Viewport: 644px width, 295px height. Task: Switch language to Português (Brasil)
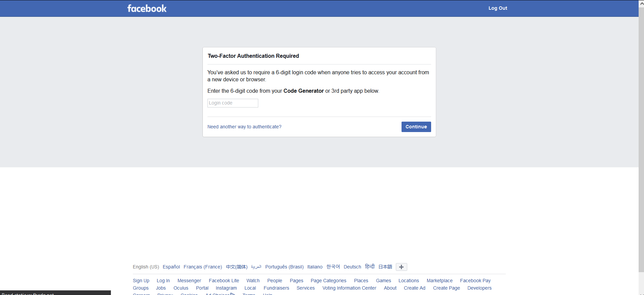pyautogui.click(x=285, y=267)
